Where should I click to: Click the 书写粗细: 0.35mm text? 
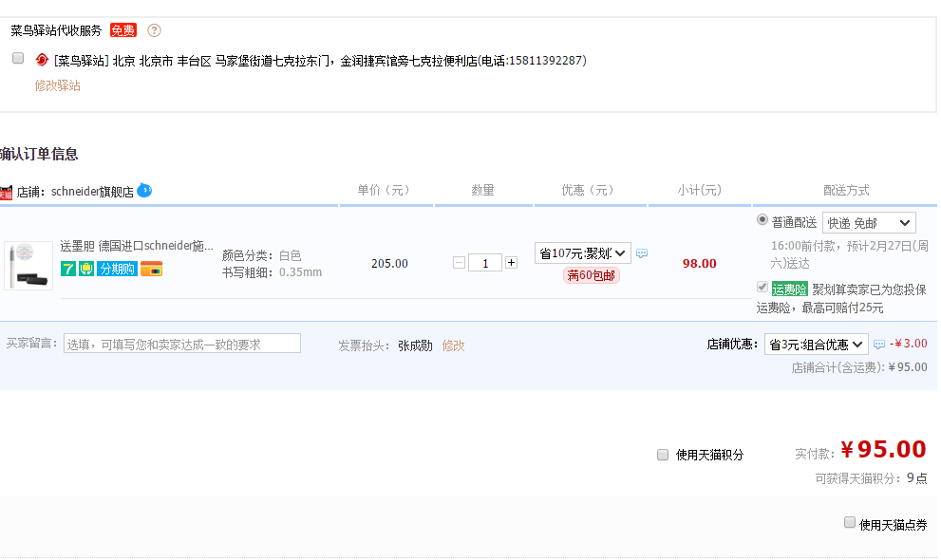coord(272,272)
